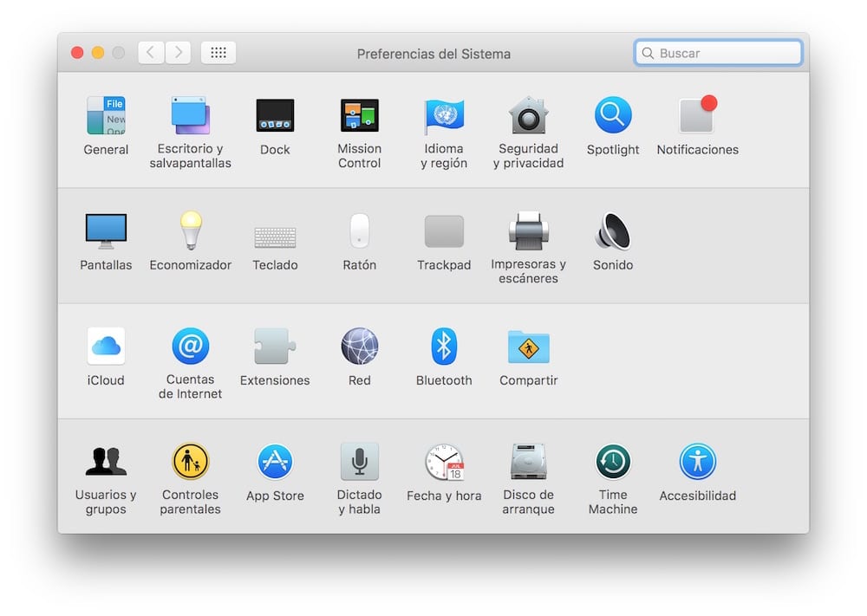Open the General preferences pane

tap(106, 116)
